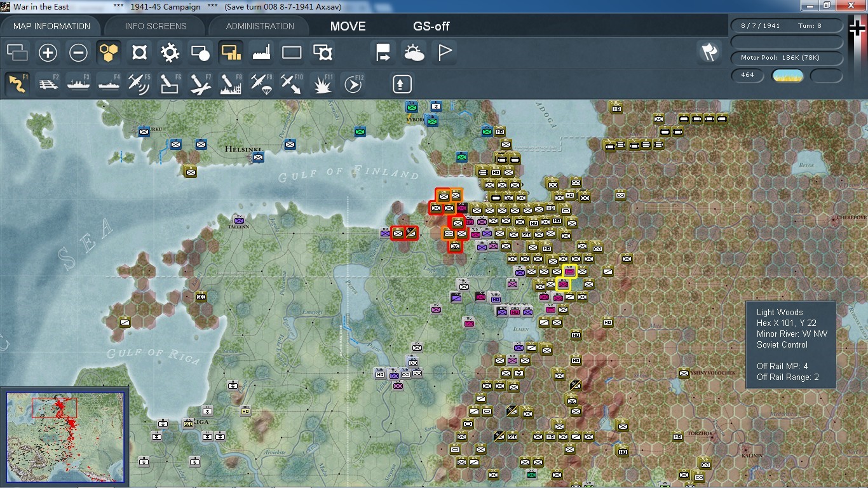This screenshot has width=868, height=488.
Task: Click Minor River: W NW text
Action: [x=792, y=334]
